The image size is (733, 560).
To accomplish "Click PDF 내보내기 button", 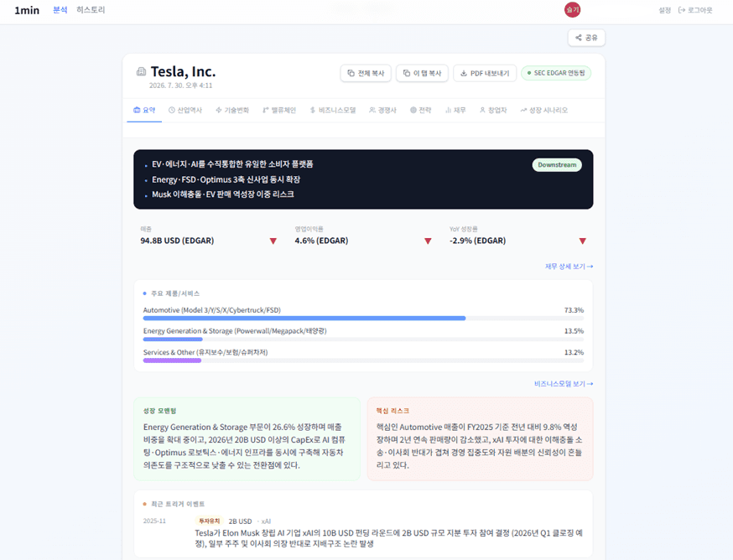I will [485, 74].
